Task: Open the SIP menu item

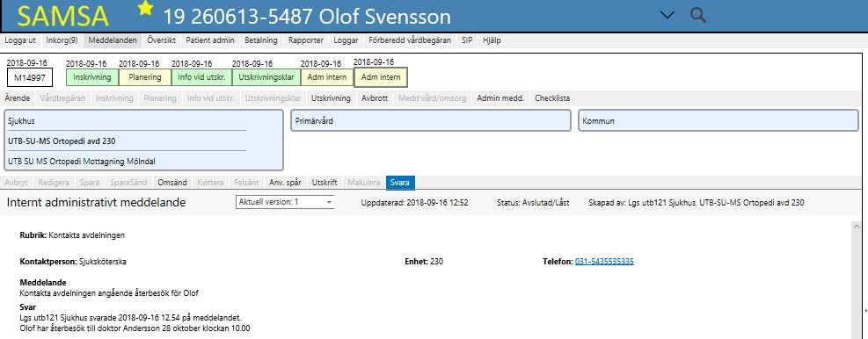Action: (x=467, y=40)
